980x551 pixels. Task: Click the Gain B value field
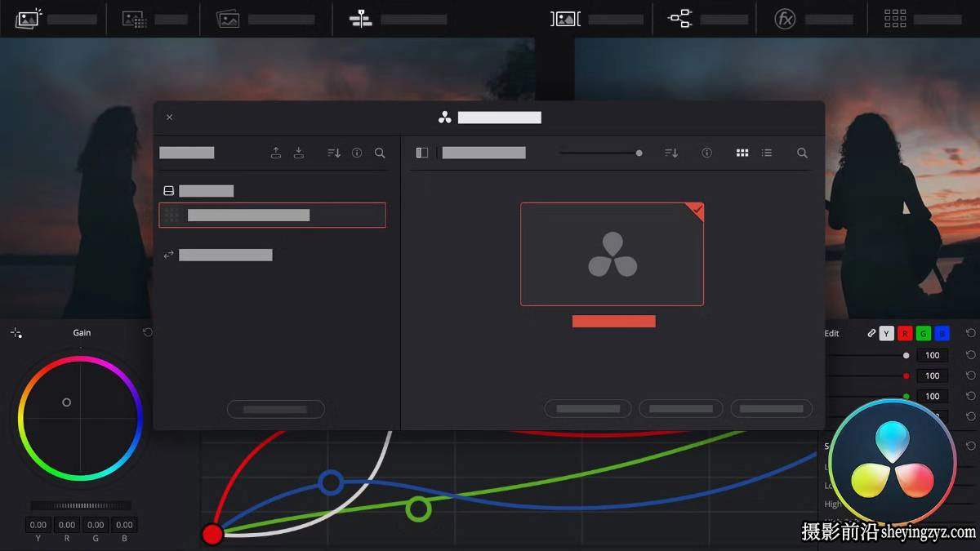124,525
